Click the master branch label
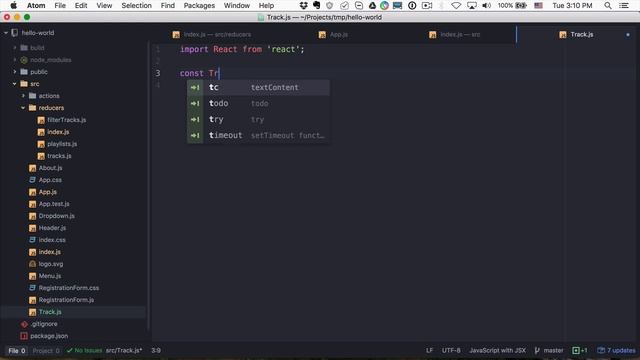 553,350
